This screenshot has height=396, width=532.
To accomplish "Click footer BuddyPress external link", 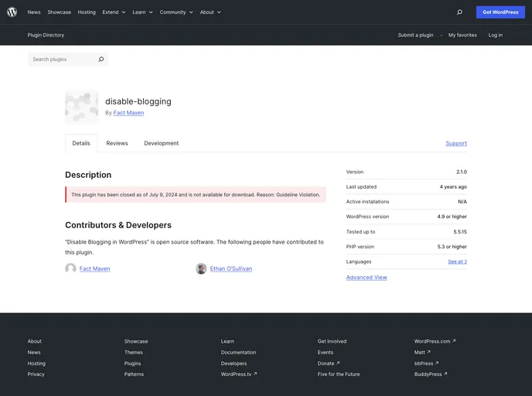I will (431, 374).
